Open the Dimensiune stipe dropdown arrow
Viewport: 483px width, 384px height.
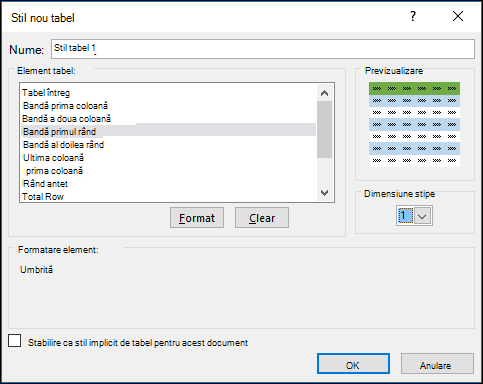422,216
